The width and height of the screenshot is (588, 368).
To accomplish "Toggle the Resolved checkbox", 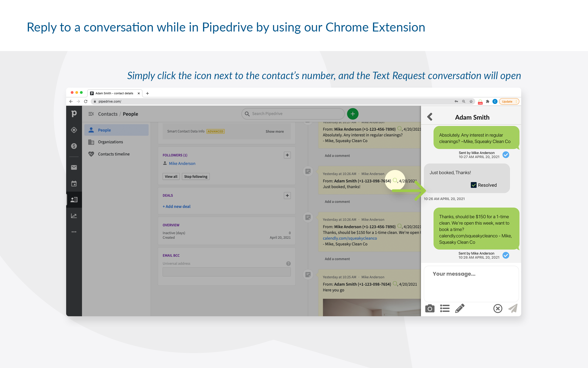I will [x=474, y=185].
